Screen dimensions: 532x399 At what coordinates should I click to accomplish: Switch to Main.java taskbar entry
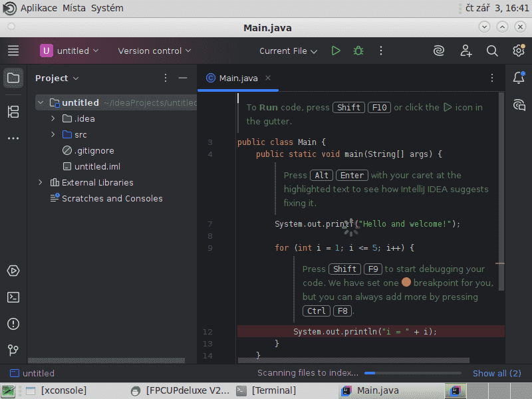390,390
